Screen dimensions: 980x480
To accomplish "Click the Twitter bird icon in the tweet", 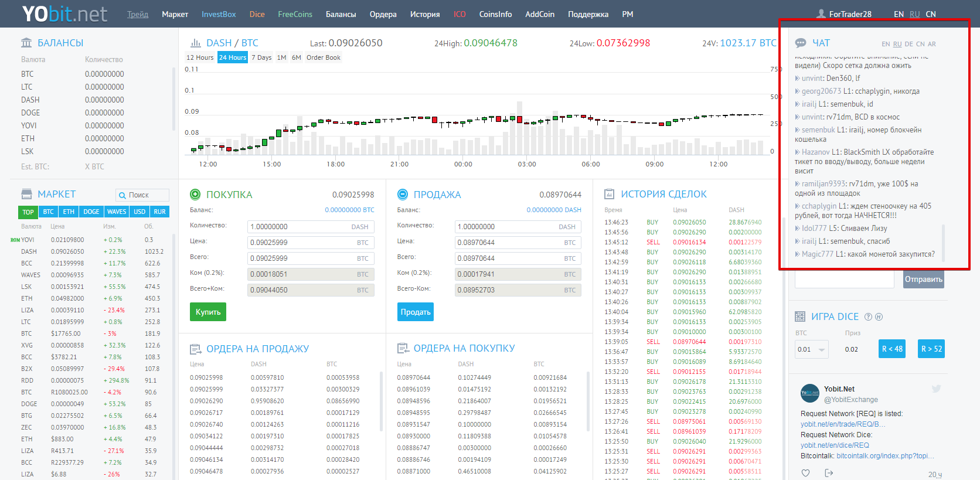I will (936, 389).
